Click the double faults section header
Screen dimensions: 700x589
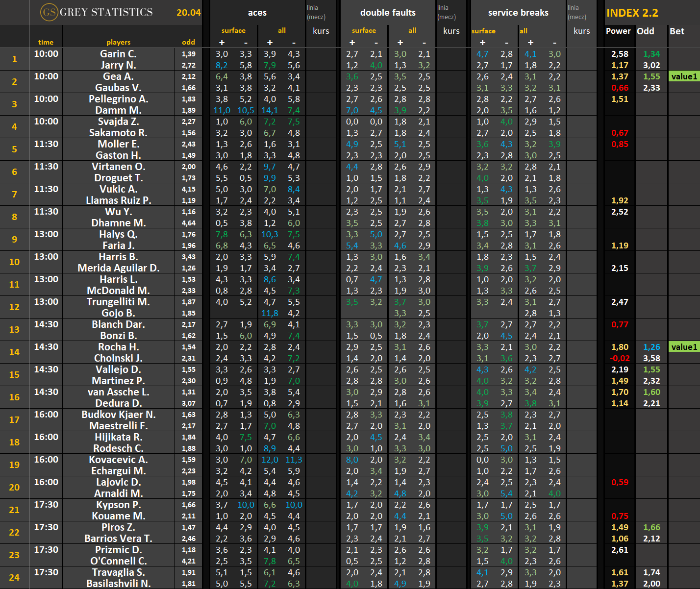pos(387,13)
